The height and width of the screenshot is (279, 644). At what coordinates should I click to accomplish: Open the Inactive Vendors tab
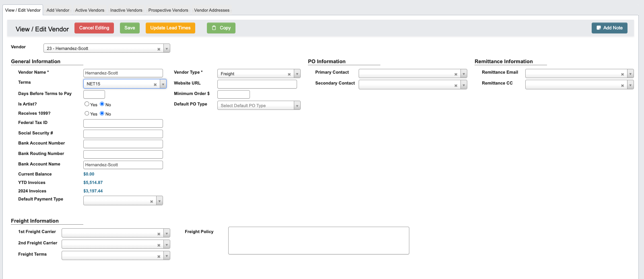tap(126, 10)
